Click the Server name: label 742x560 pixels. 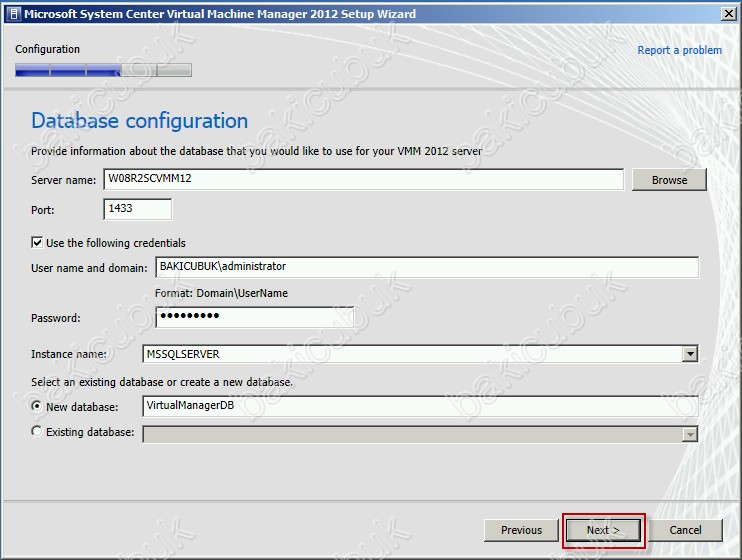coord(63,180)
